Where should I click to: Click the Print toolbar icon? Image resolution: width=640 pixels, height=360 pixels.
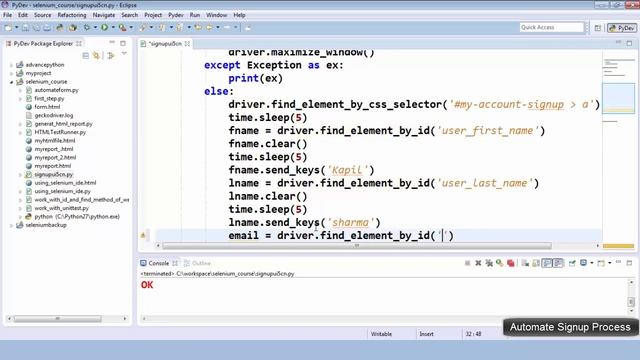pyautogui.click(x=47, y=27)
